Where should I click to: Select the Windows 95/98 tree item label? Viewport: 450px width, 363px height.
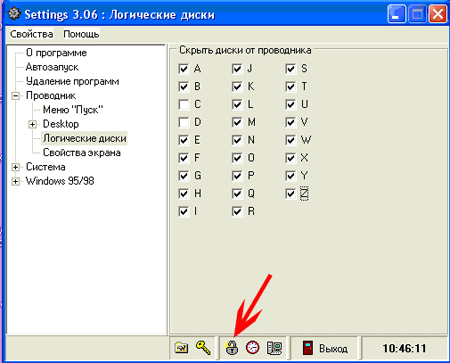click(x=60, y=181)
